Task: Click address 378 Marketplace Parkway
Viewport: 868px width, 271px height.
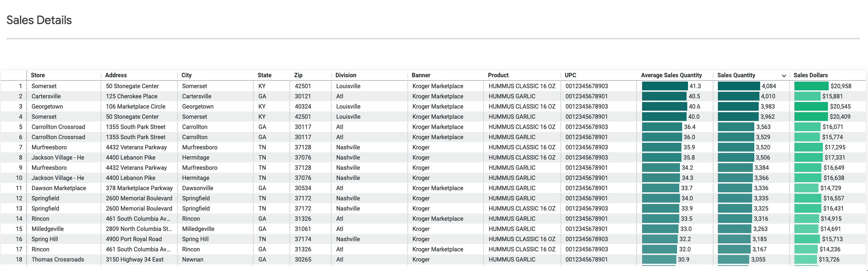Action: (139, 188)
